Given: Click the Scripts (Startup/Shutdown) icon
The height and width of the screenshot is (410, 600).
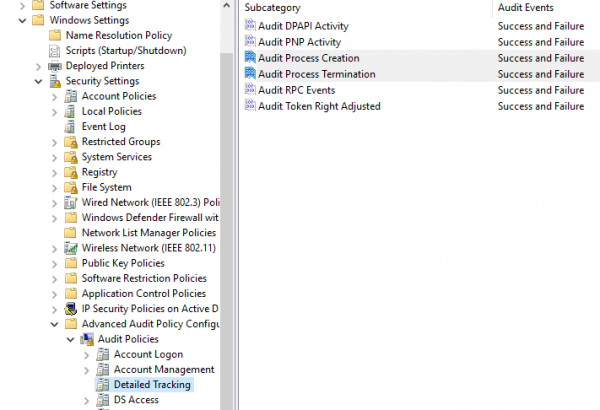Looking at the screenshot, I should pos(55,51).
